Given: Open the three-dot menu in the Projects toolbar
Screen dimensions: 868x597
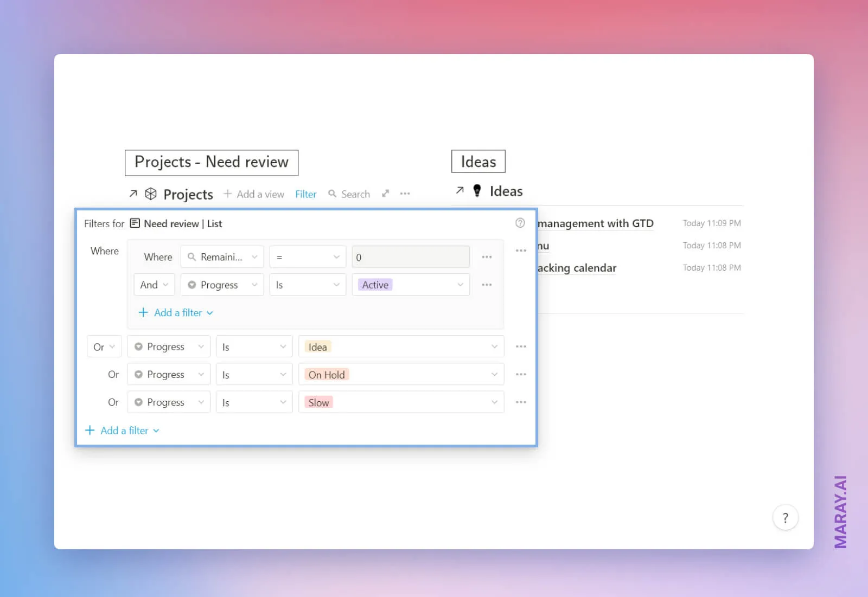Looking at the screenshot, I should [405, 194].
